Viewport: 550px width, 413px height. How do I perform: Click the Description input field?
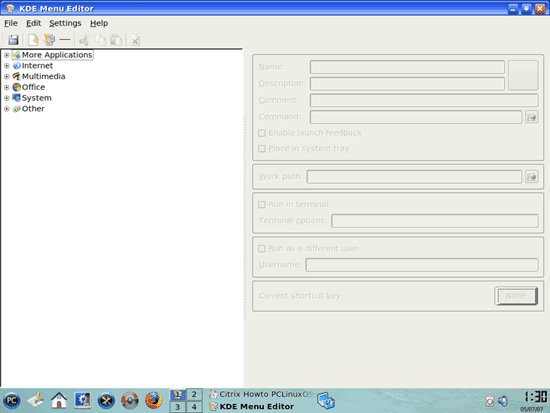pyautogui.click(x=407, y=84)
